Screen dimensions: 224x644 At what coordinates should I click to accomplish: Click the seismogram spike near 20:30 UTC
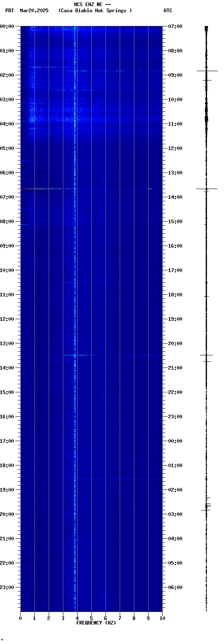coord(206,355)
